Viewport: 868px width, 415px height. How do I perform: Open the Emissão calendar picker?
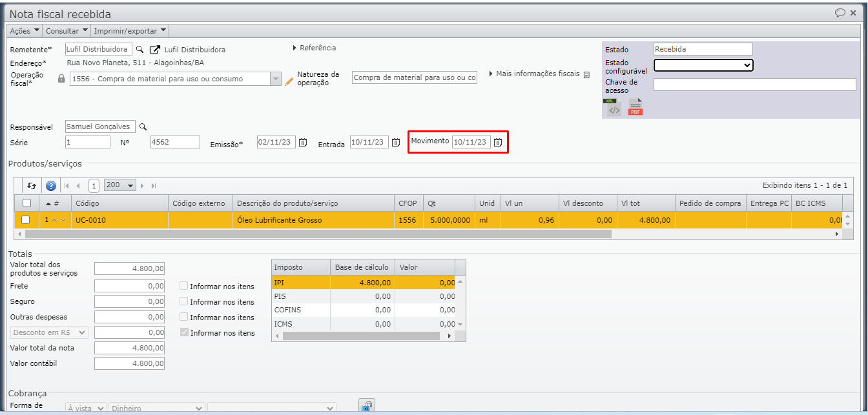click(x=302, y=143)
